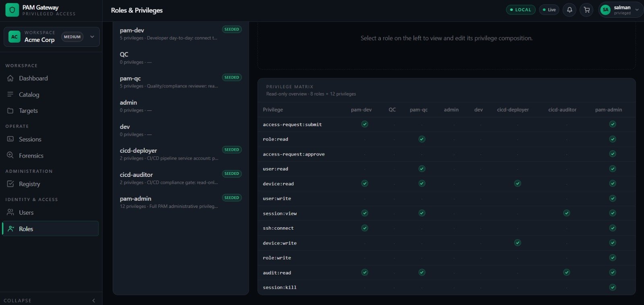Viewport: 644px width, 305px height.
Task: Click the PAM Gateway shield logo
Action: coord(12,10)
